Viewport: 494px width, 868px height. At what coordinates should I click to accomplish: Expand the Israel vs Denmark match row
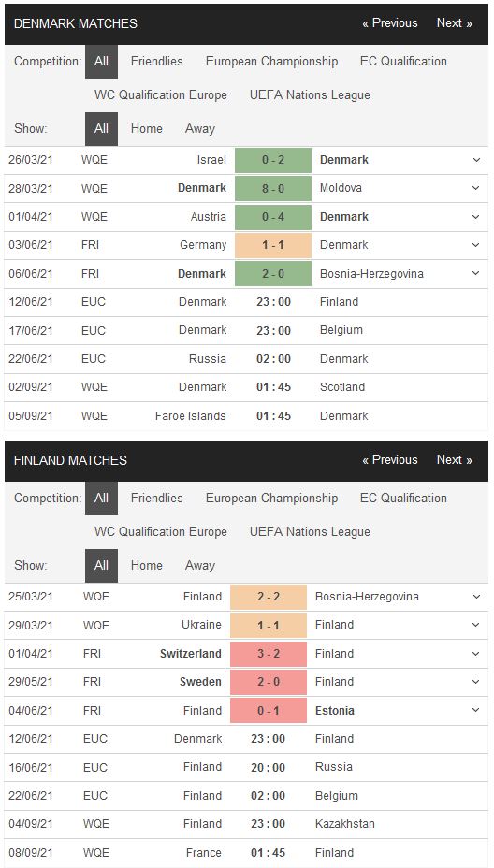[476, 160]
